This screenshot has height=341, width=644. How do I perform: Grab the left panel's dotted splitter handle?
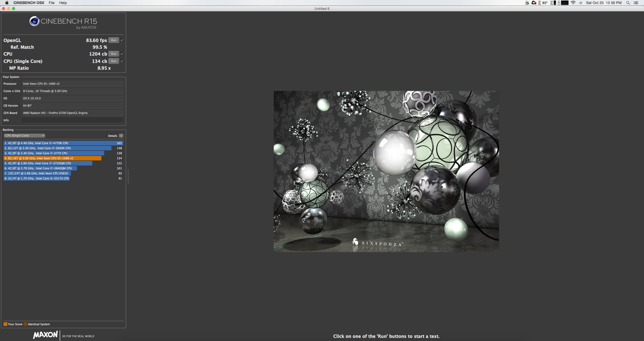[128, 177]
